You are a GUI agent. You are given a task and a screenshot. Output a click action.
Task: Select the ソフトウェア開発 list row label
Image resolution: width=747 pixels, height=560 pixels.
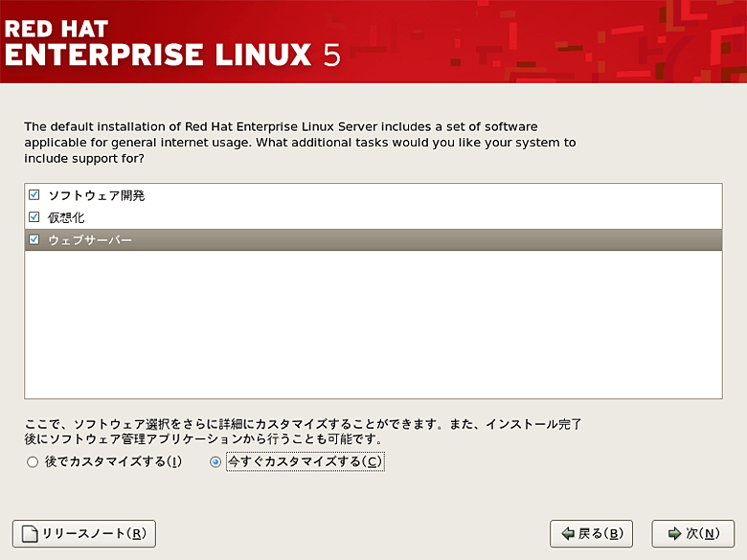pyautogui.click(x=97, y=195)
